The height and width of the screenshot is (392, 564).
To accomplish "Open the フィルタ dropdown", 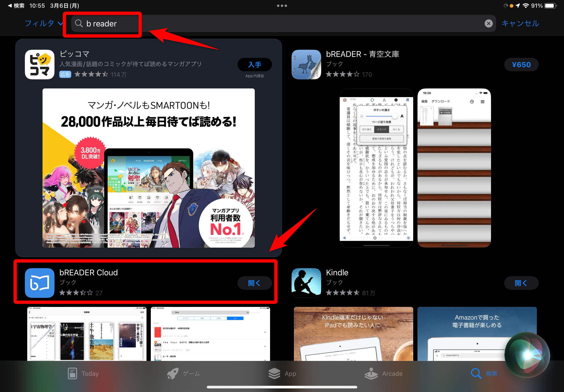I will 44,23.
